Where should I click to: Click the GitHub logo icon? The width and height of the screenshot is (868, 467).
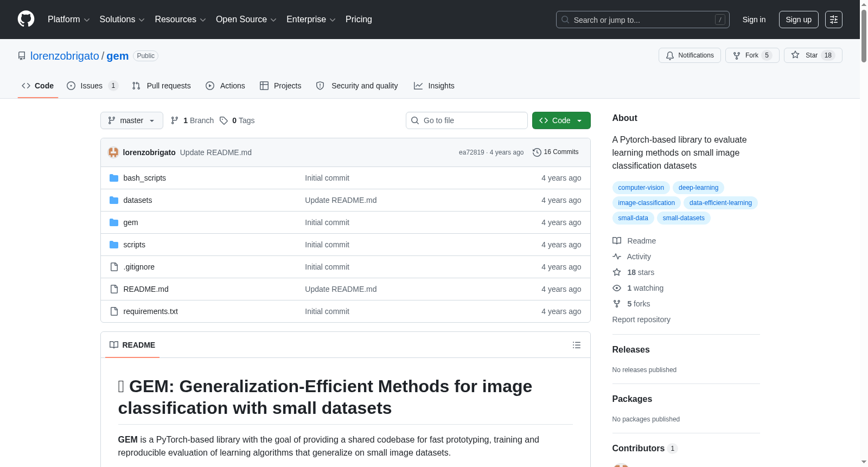(x=26, y=19)
